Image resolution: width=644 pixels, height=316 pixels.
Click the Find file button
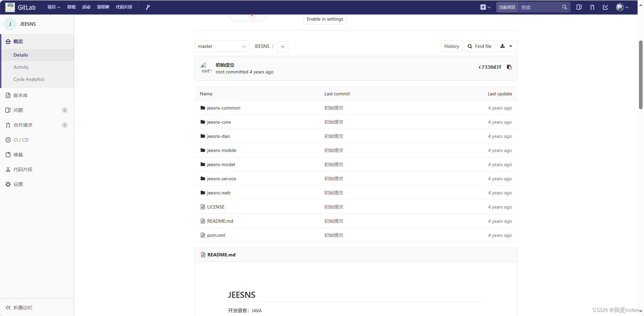pos(479,46)
